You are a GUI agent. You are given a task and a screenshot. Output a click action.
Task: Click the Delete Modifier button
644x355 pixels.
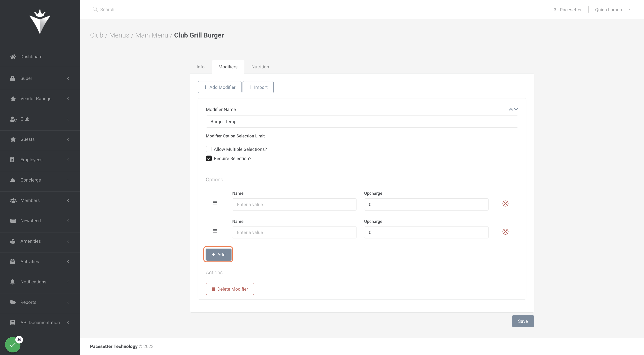[230, 289]
